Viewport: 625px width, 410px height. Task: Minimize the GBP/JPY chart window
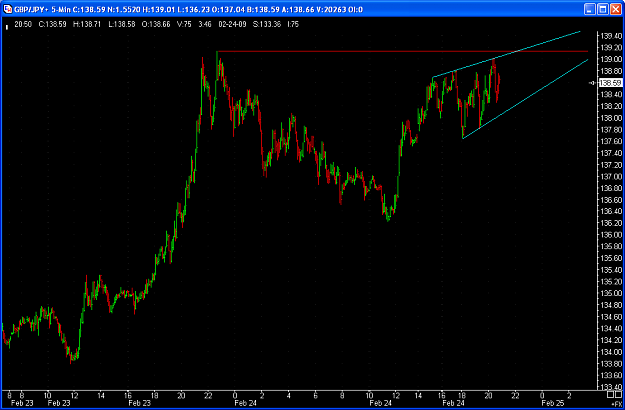[x=590, y=9]
